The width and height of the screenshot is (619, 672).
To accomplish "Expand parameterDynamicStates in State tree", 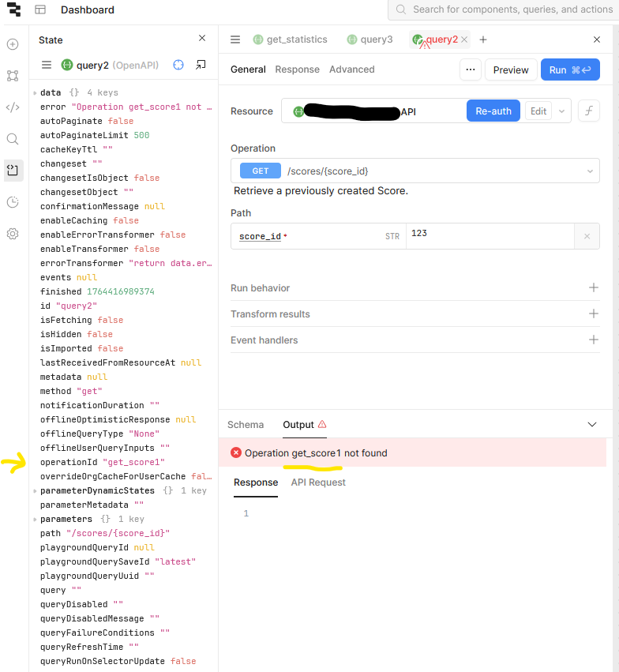I will click(x=35, y=491).
